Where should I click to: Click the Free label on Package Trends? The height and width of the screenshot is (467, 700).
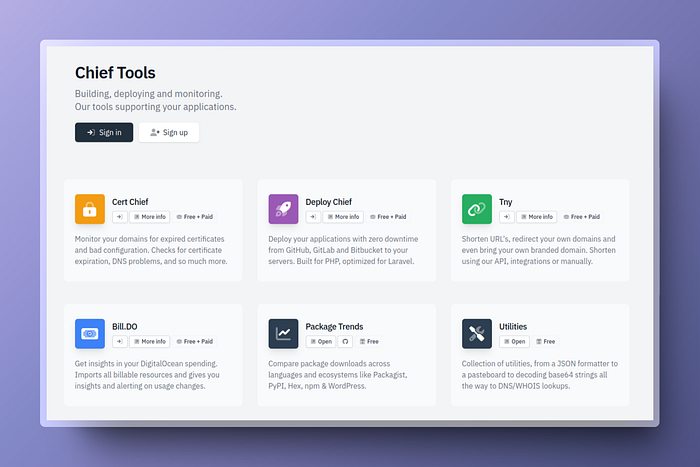coord(369,342)
